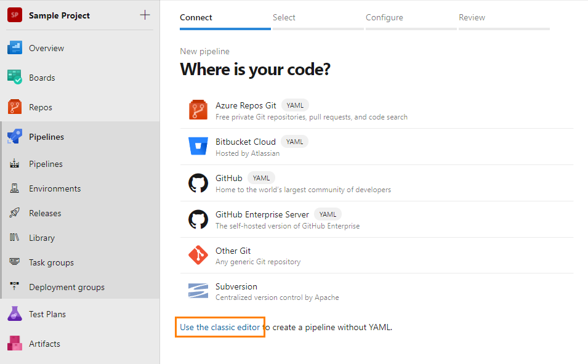This screenshot has height=364, width=588.
Task: Open Task groups
Action: [x=50, y=262]
